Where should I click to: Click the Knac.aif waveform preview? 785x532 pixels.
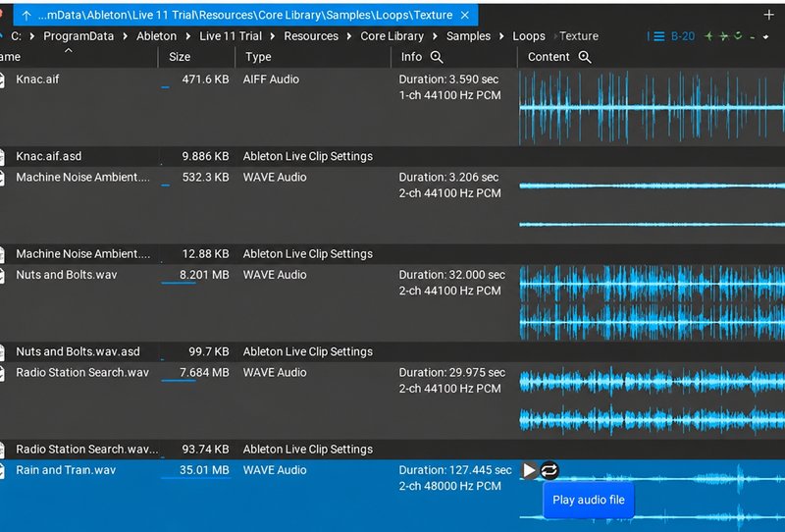[x=652, y=107]
